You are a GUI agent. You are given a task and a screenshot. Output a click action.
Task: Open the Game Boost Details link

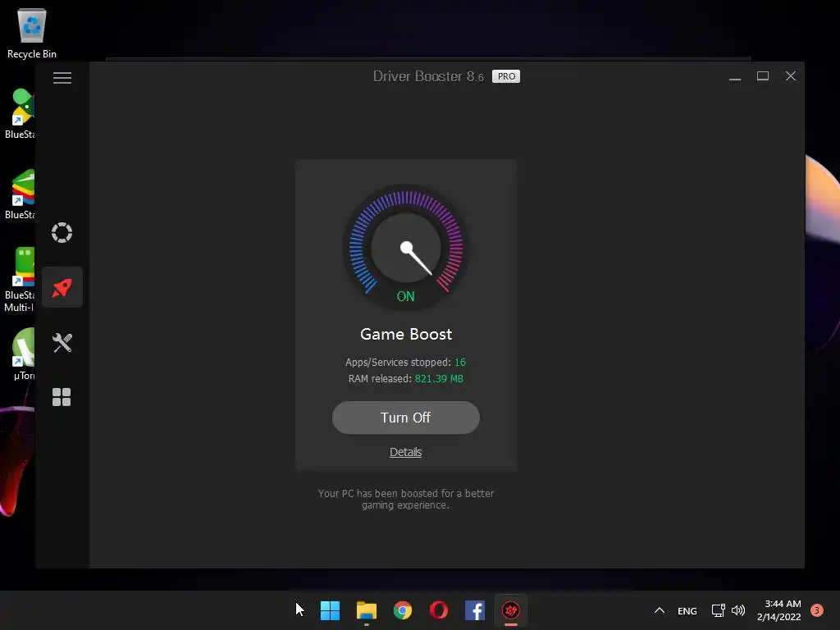(405, 452)
